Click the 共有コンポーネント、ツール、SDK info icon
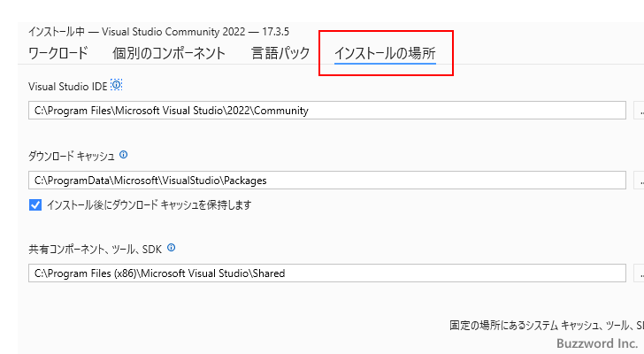The height and width of the screenshot is (354, 644). [172, 248]
